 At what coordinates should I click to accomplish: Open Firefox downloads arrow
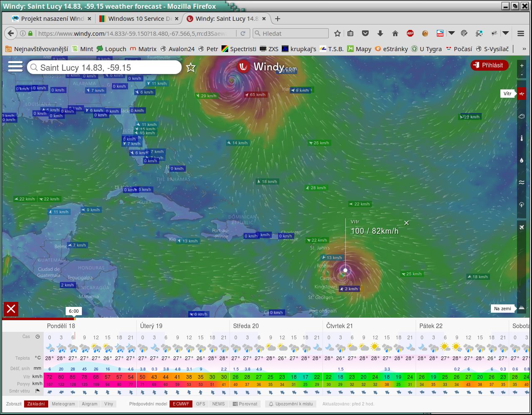click(380, 33)
